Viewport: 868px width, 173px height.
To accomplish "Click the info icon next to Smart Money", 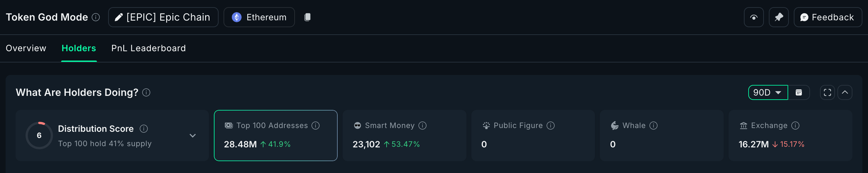I will [422, 126].
